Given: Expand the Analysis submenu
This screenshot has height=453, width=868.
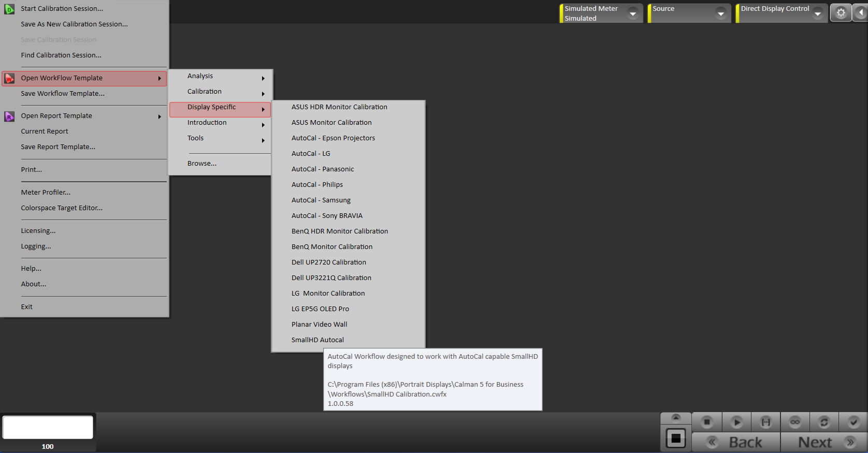Looking at the screenshot, I should click(220, 76).
